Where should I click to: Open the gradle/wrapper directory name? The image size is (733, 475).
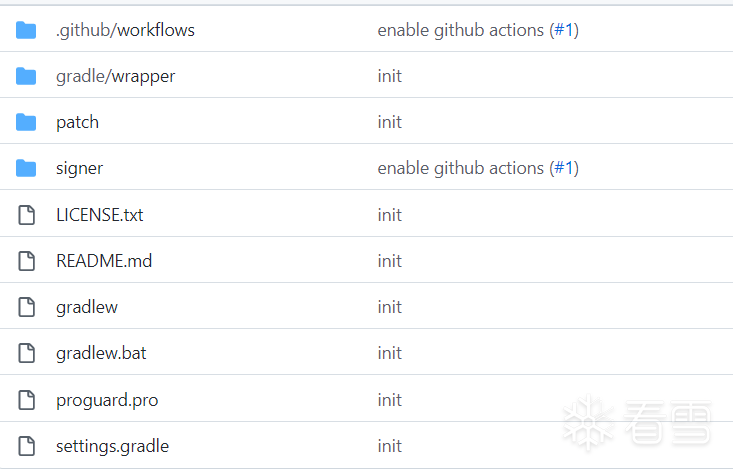115,76
